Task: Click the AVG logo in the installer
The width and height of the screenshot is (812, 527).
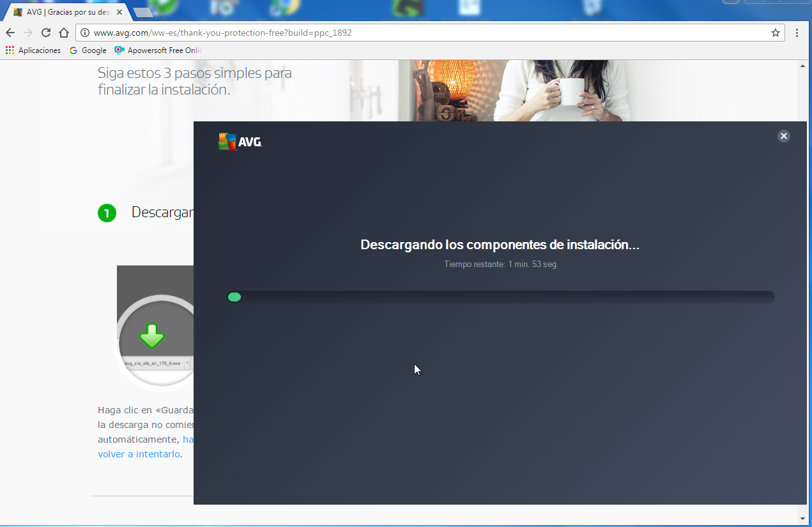Action: 240,142
